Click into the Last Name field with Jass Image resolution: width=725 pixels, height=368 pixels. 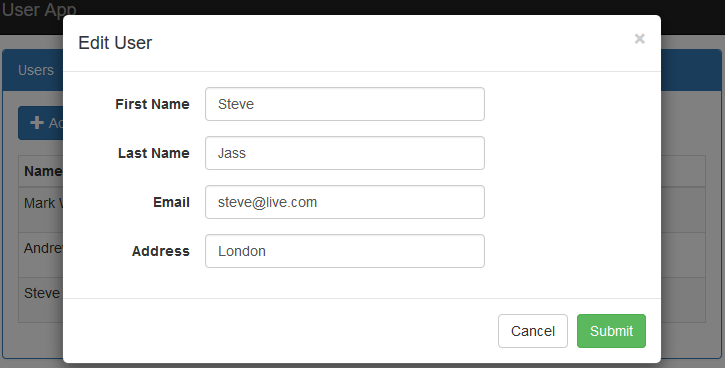(345, 153)
